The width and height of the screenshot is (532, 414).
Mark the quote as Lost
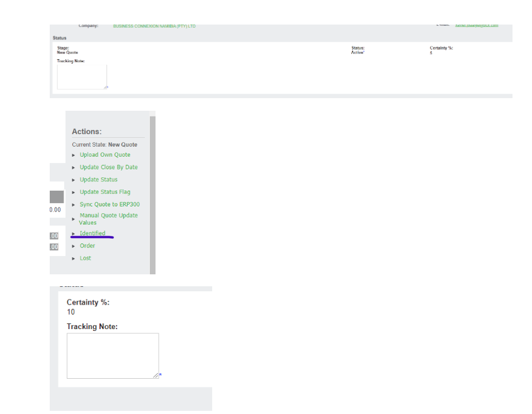coord(85,258)
